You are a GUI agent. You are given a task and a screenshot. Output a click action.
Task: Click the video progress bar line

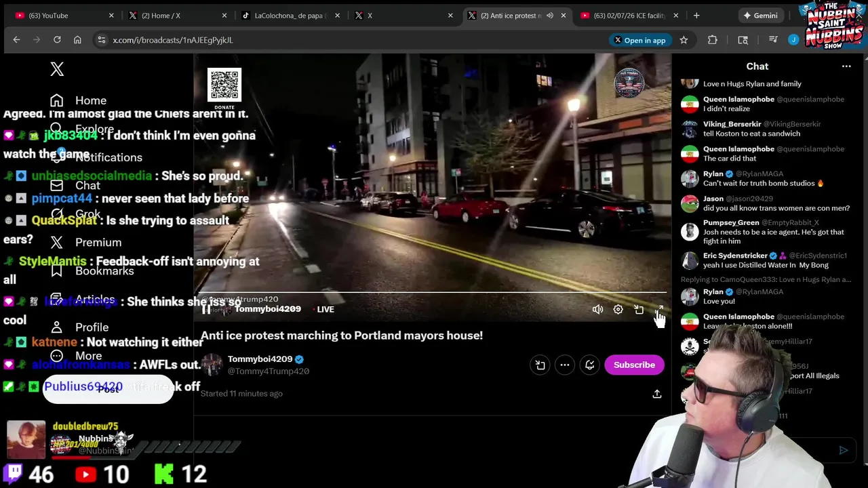[x=433, y=293]
